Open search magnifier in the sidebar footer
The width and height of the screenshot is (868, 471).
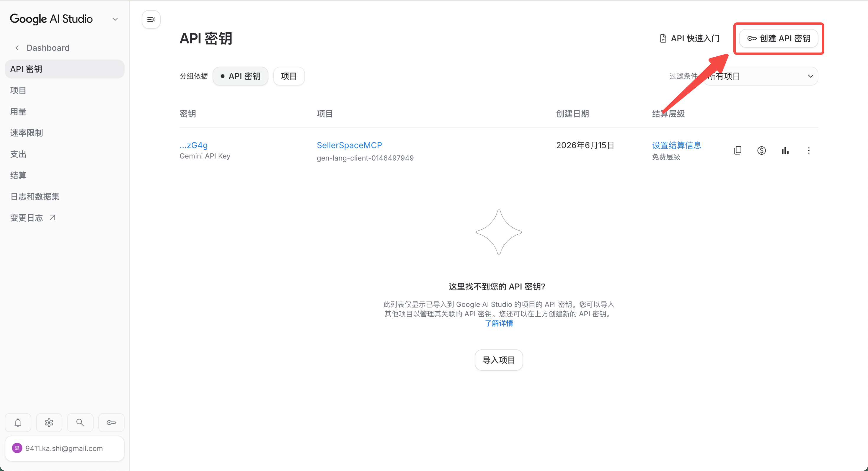point(80,423)
